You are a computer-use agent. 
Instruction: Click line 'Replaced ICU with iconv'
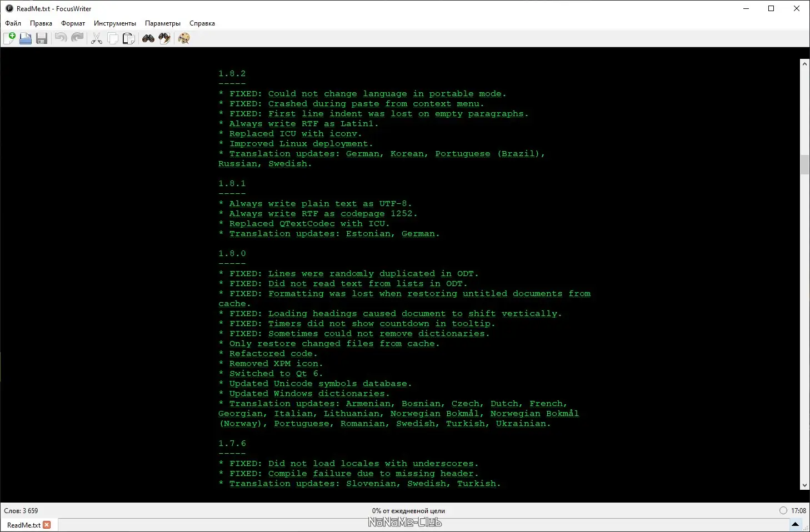[x=291, y=134]
